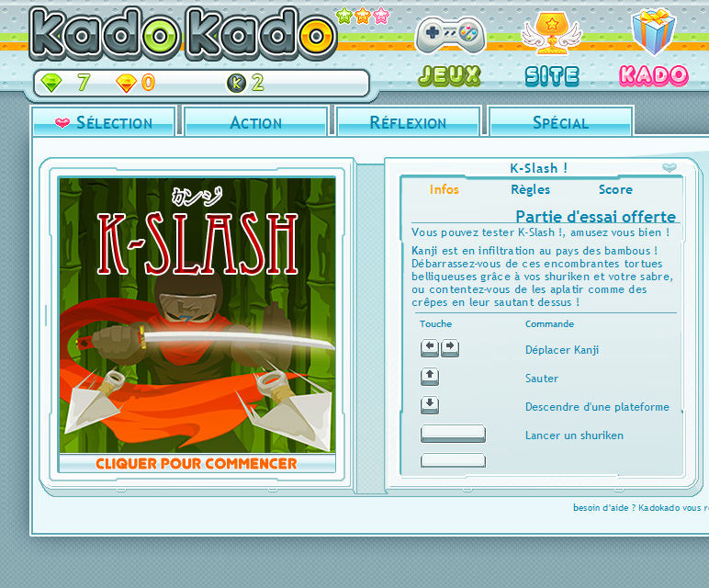
Task: Open the JEUX gamepad icon
Action: [450, 36]
